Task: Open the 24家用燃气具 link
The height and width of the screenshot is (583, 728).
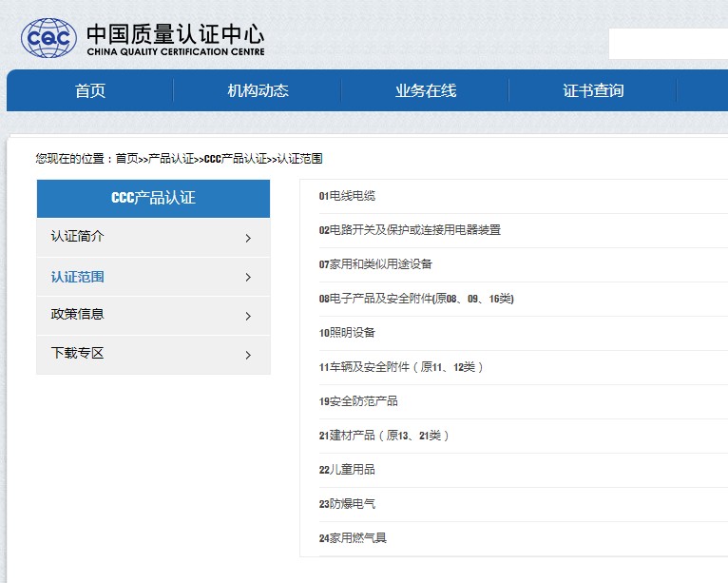Action: [x=353, y=538]
